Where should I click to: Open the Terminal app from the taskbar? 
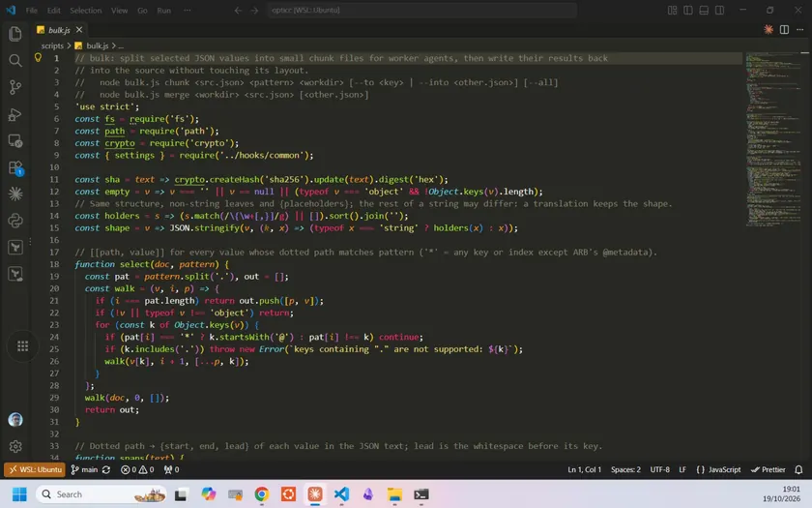tap(421, 494)
